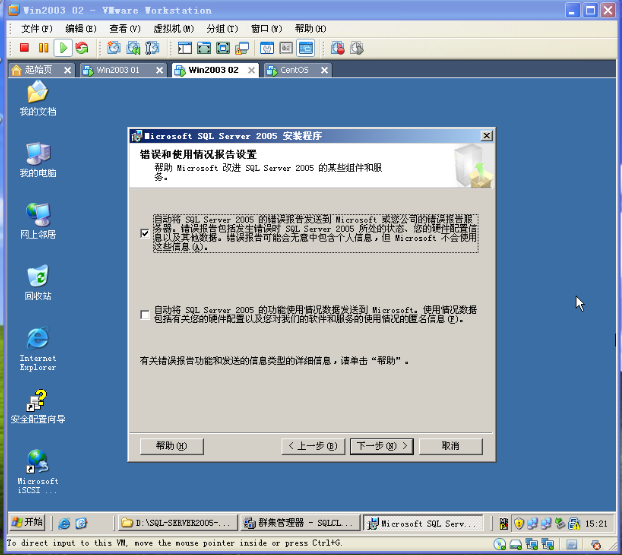The image size is (622, 555).
Task: Click the Unity/multi-window toolbar icon
Action: pos(242,48)
